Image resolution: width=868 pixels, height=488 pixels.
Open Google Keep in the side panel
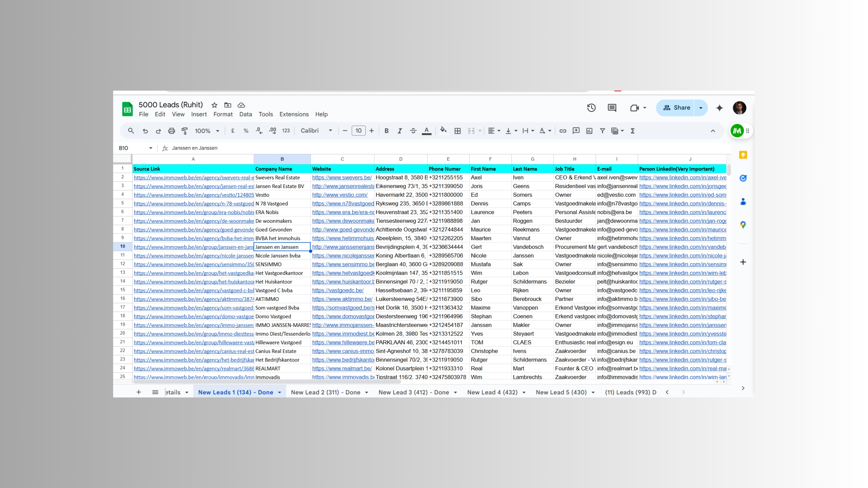pos(743,155)
